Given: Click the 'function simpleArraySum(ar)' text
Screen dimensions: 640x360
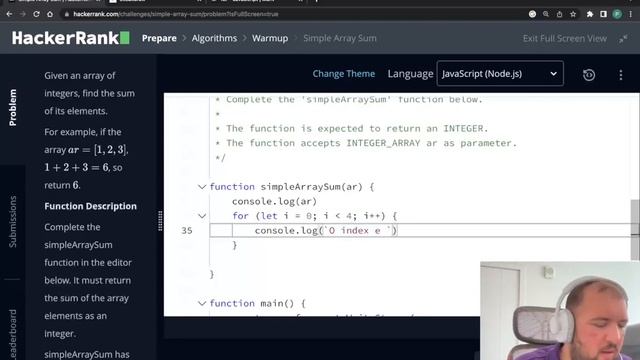Looking at the screenshot, I should tap(292, 187).
